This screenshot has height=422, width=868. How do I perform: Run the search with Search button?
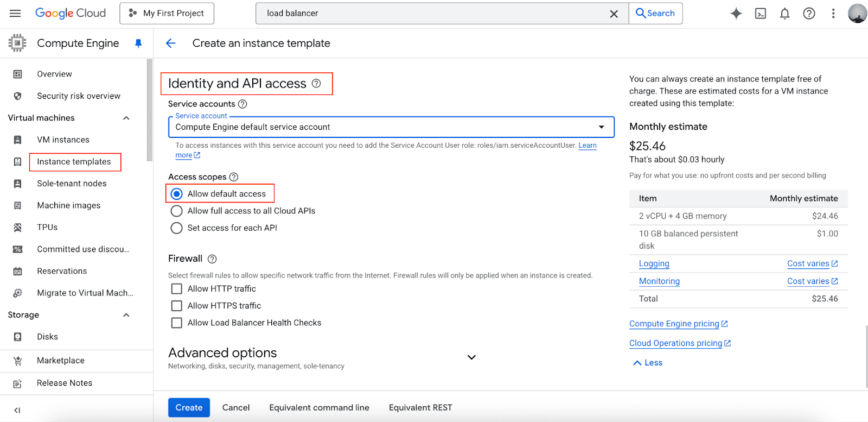pos(655,14)
